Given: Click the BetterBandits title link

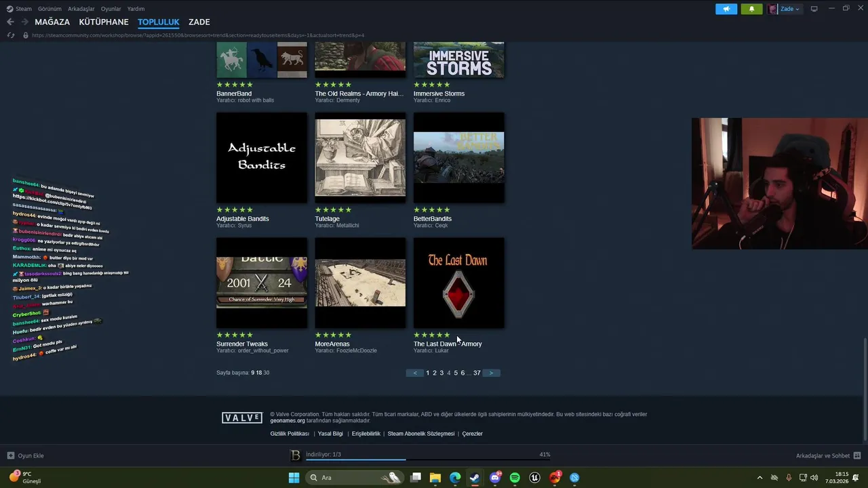Looking at the screenshot, I should 433,219.
